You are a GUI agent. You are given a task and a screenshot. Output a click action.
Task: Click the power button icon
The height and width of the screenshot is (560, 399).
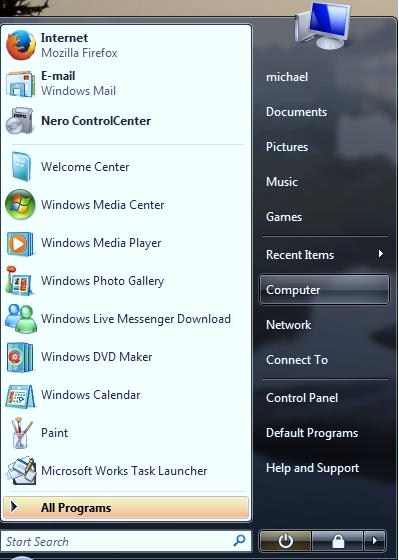[x=285, y=541]
